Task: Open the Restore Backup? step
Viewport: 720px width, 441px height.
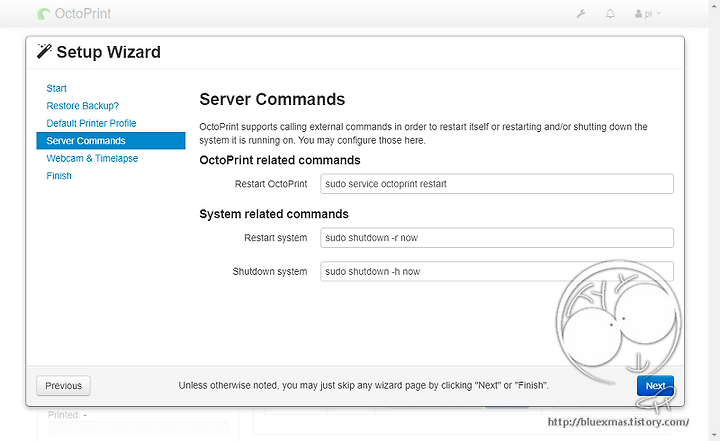Action: (x=83, y=106)
